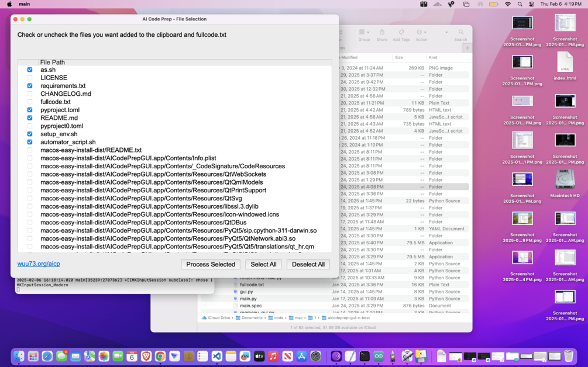Open Arduino IDE from the Dock
Image resolution: width=588 pixels, height=367 pixels.
(379, 356)
